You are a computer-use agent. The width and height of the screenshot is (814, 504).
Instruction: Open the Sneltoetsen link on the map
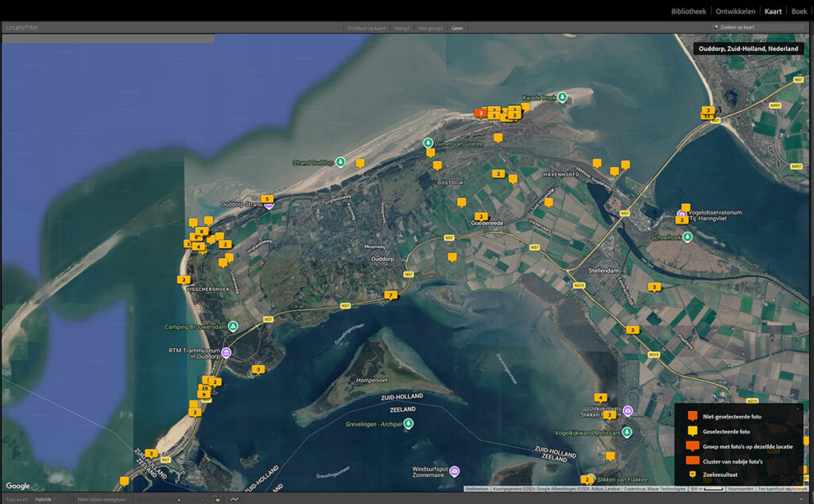tap(477, 489)
